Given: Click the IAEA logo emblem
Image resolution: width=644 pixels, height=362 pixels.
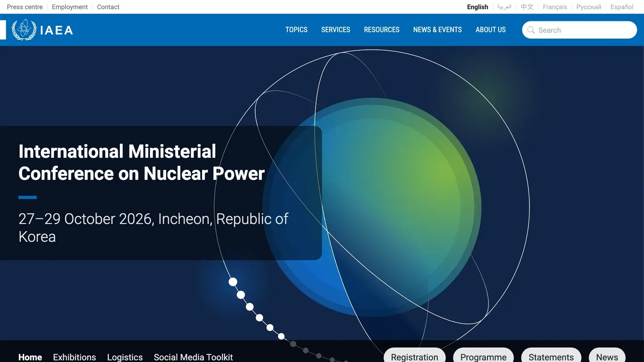Looking at the screenshot, I should click(24, 30).
